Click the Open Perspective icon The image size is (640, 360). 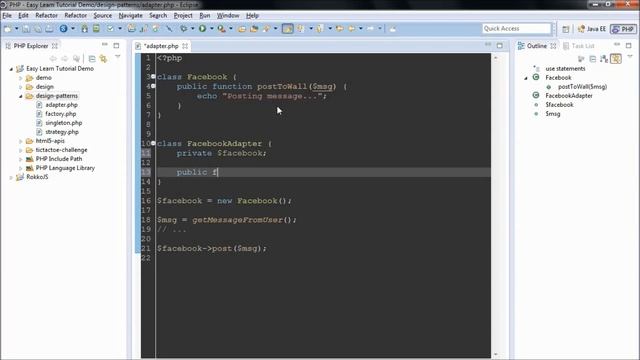[x=565, y=29]
